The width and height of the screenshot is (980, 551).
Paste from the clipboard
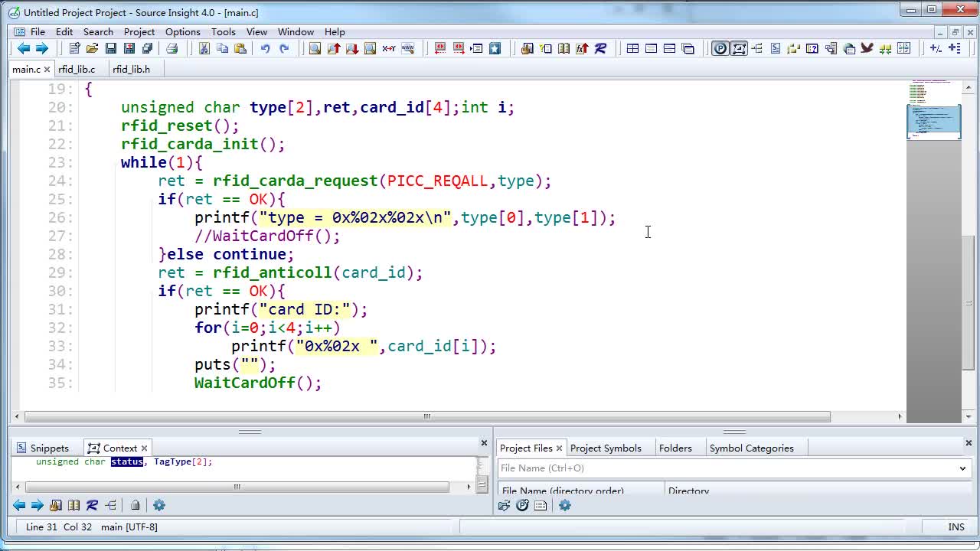(240, 48)
